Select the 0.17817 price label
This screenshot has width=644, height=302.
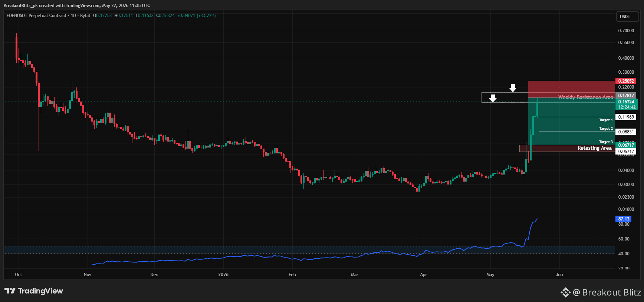click(626, 96)
